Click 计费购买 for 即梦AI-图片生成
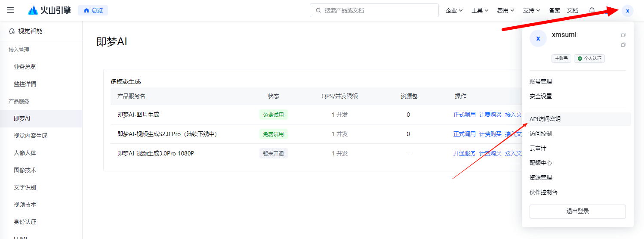This screenshot has height=239, width=644. [490, 115]
